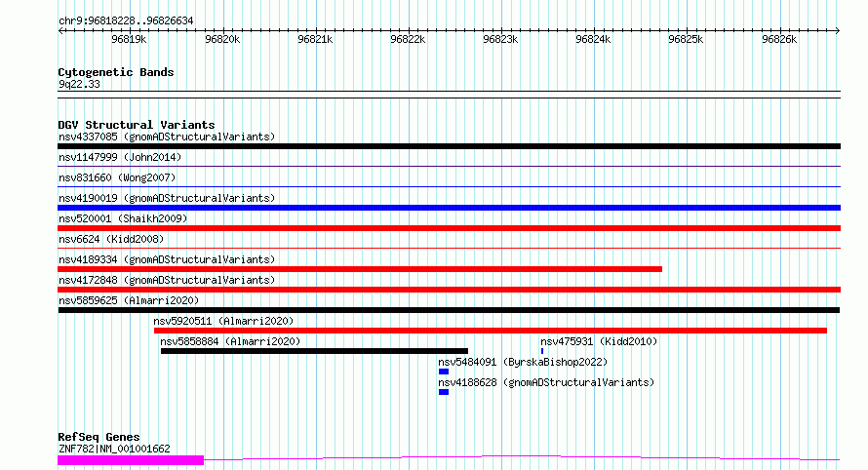Open nsv5858884 (Almarri2020) label

230,341
